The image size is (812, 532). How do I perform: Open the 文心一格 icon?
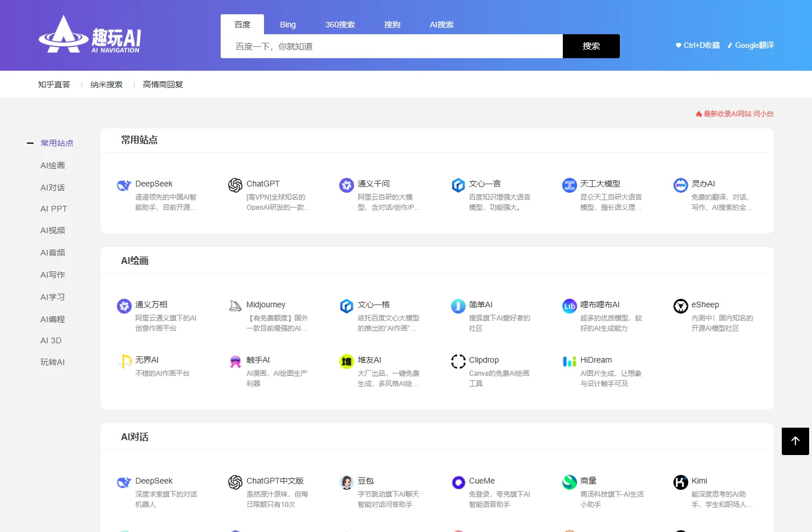347,306
